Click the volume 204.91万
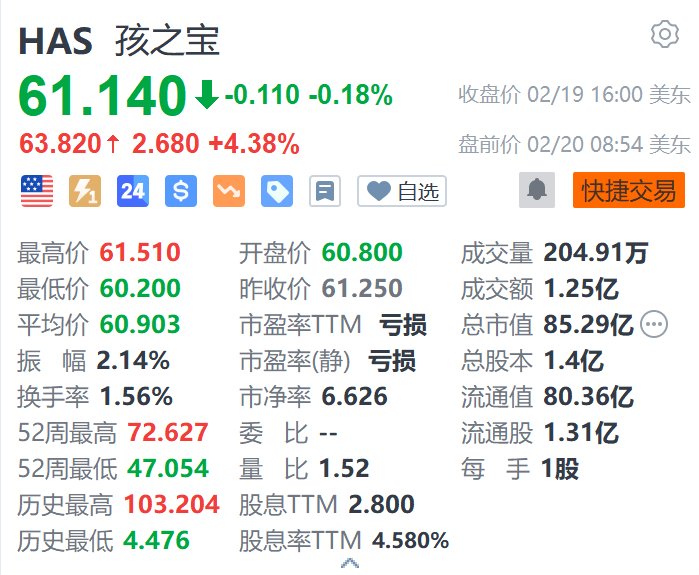The image size is (699, 575). [595, 252]
